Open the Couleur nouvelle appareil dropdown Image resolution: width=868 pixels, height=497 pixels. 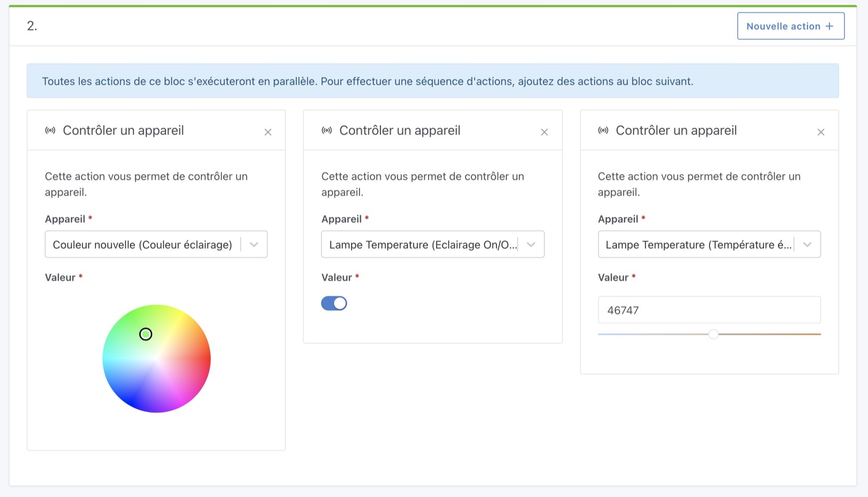pyautogui.click(x=253, y=244)
